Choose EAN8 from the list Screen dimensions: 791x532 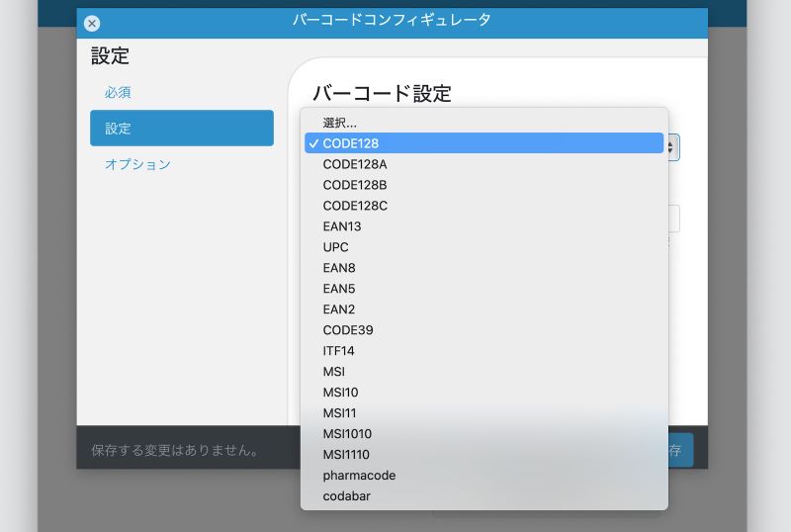[483, 268]
